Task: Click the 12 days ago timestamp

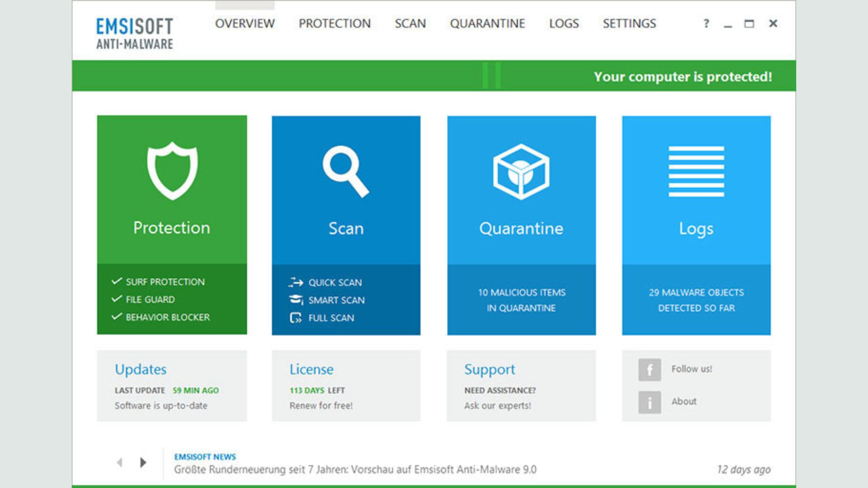Action: click(744, 470)
